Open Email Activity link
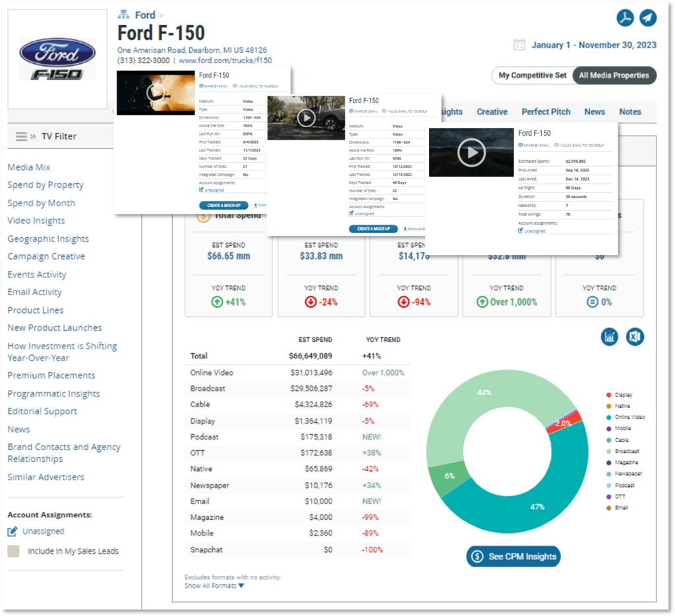Viewport: 675px width, 616px height. click(35, 292)
